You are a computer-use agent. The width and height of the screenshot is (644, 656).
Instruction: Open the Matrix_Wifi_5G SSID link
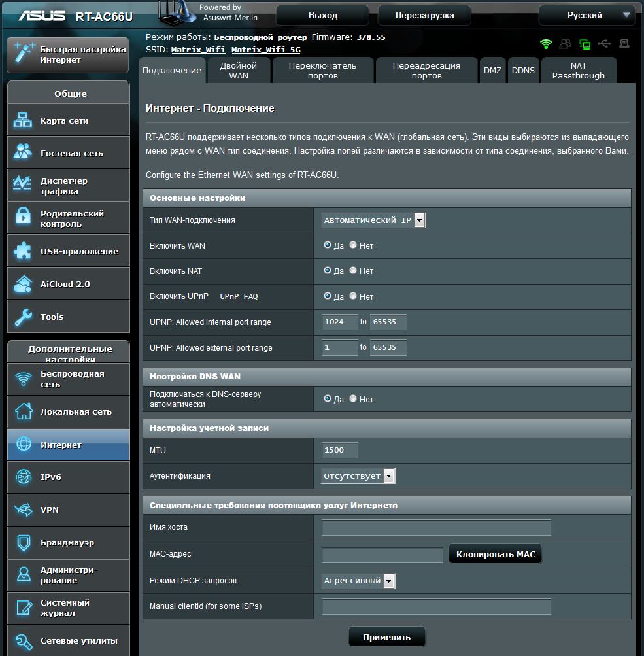[266, 49]
